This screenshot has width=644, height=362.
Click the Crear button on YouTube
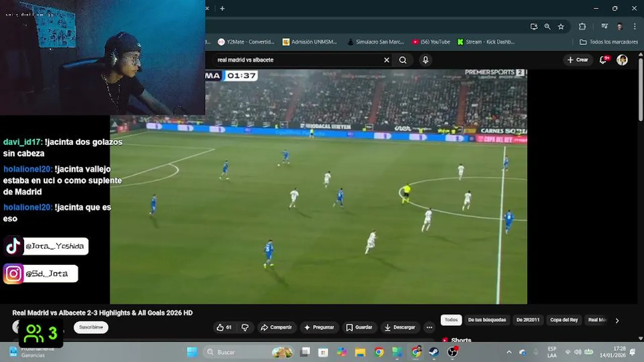pyautogui.click(x=578, y=60)
